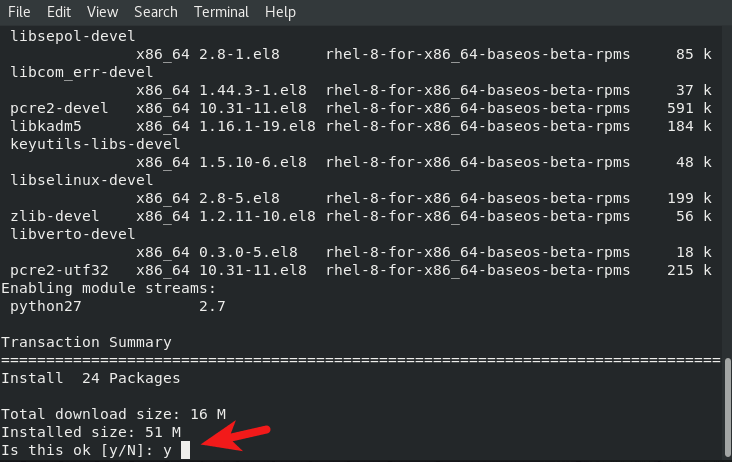Click the pcre2-utf32 package name
This screenshot has height=462, width=732.
(57, 270)
